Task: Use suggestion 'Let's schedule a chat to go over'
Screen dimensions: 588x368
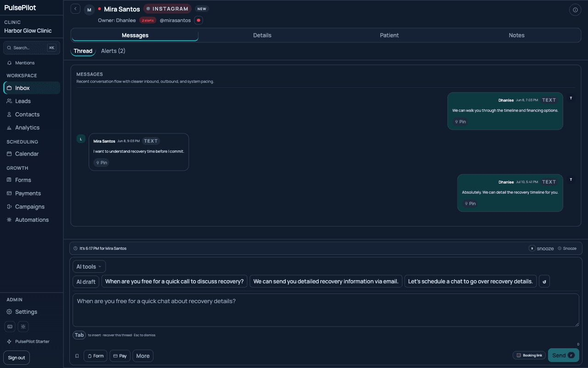Action: click(x=470, y=282)
